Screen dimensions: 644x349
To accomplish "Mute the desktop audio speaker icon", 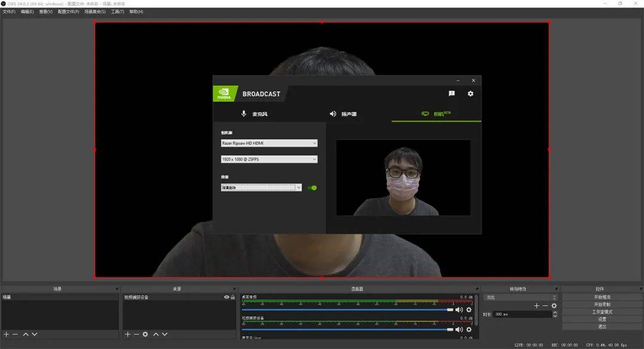I will 459,310.
